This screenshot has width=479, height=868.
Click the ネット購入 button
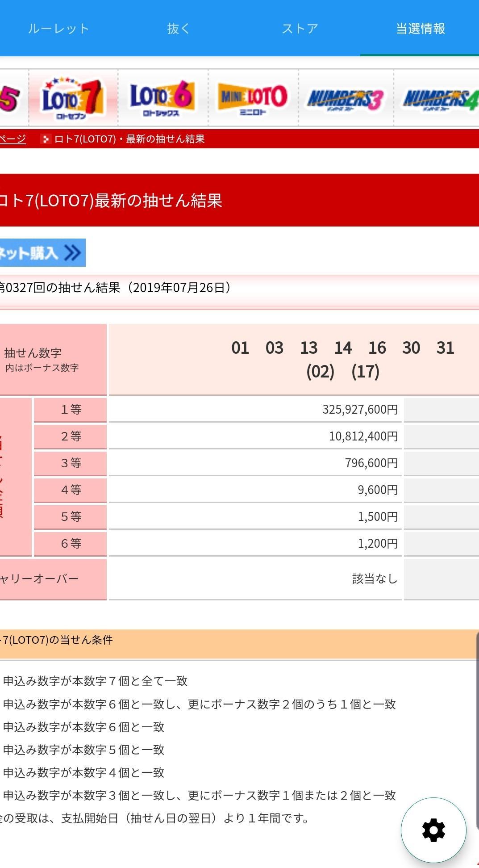(x=42, y=253)
